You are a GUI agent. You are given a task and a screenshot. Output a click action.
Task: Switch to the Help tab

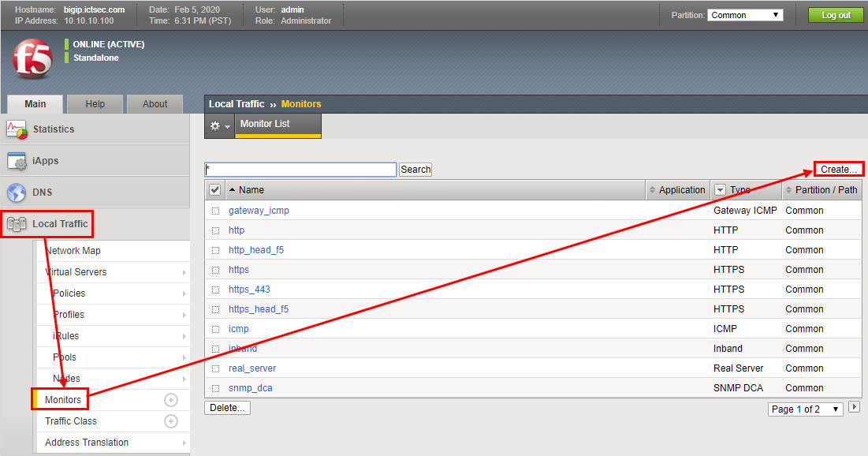click(95, 104)
